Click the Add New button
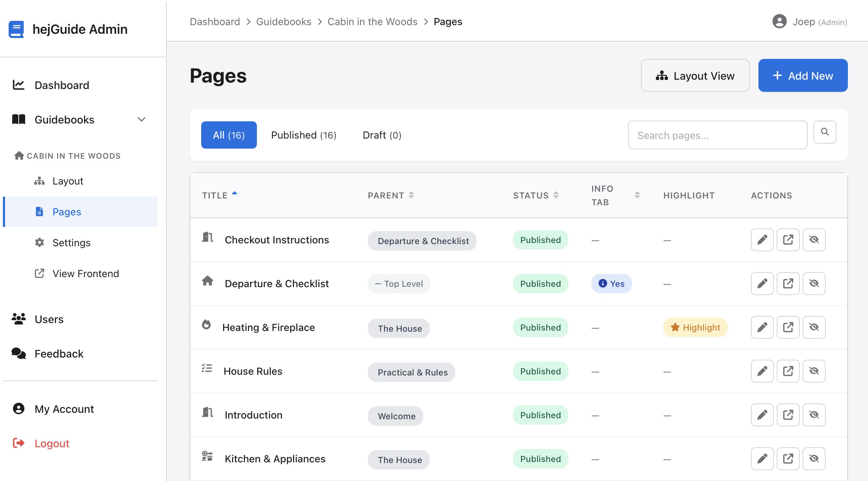 click(x=803, y=75)
